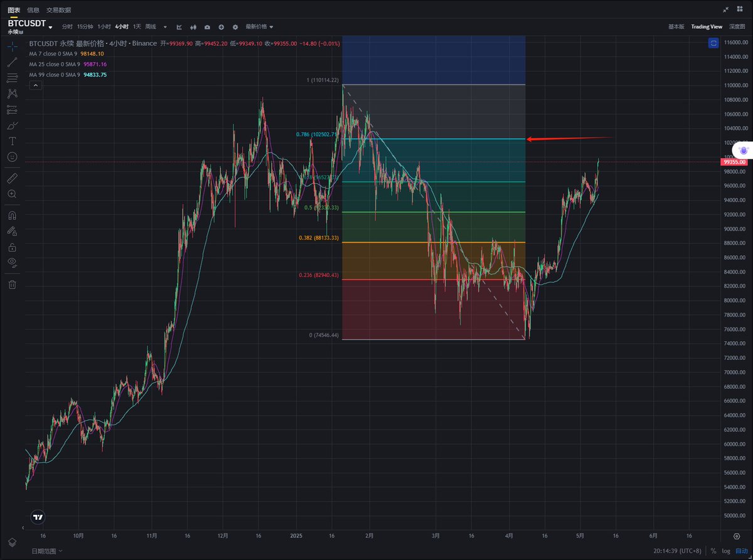Click the floating purple assistant circle
The image size is (753, 560).
click(x=744, y=151)
